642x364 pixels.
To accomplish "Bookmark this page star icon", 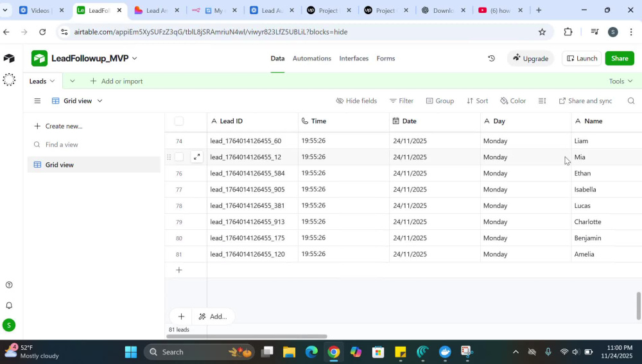I will (x=542, y=32).
